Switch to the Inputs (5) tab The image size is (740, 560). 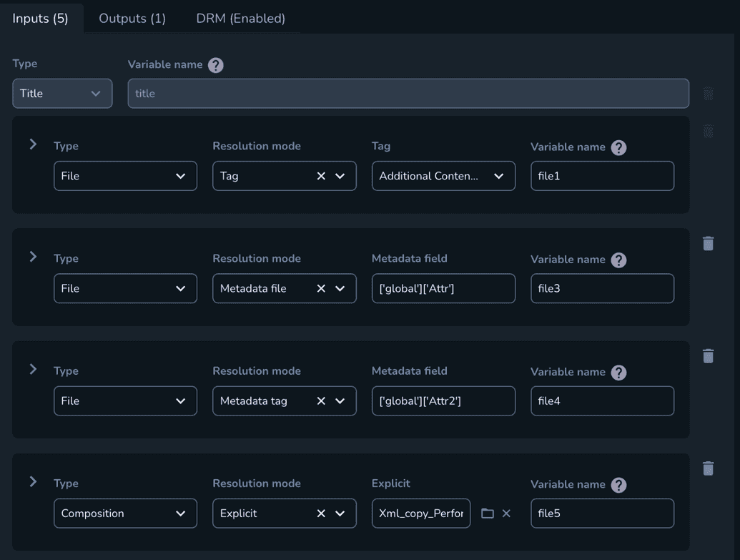pos(40,19)
